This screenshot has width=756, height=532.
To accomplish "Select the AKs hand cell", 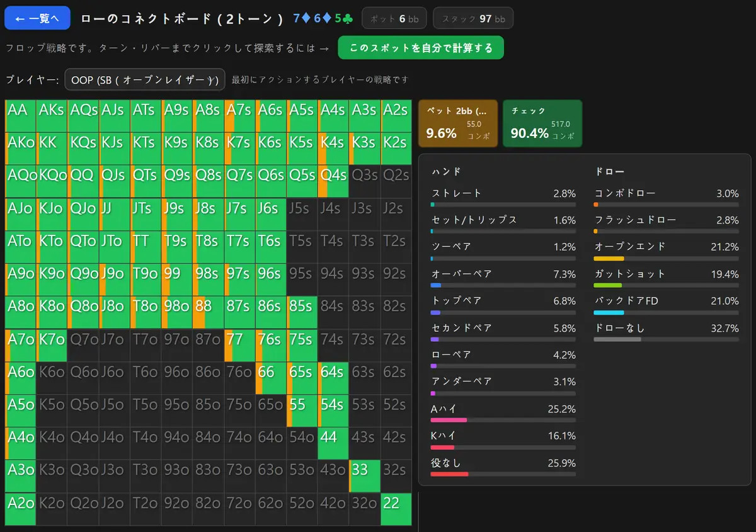I will click(52, 116).
